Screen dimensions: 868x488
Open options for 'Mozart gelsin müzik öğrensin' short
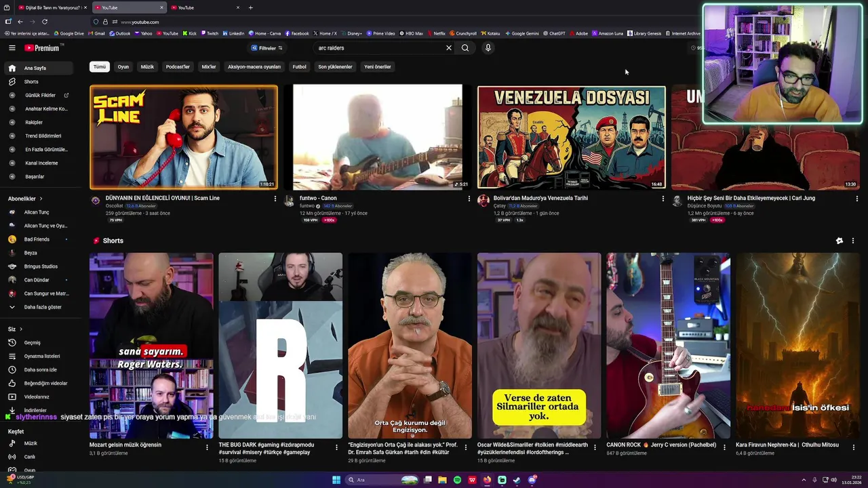(207, 447)
